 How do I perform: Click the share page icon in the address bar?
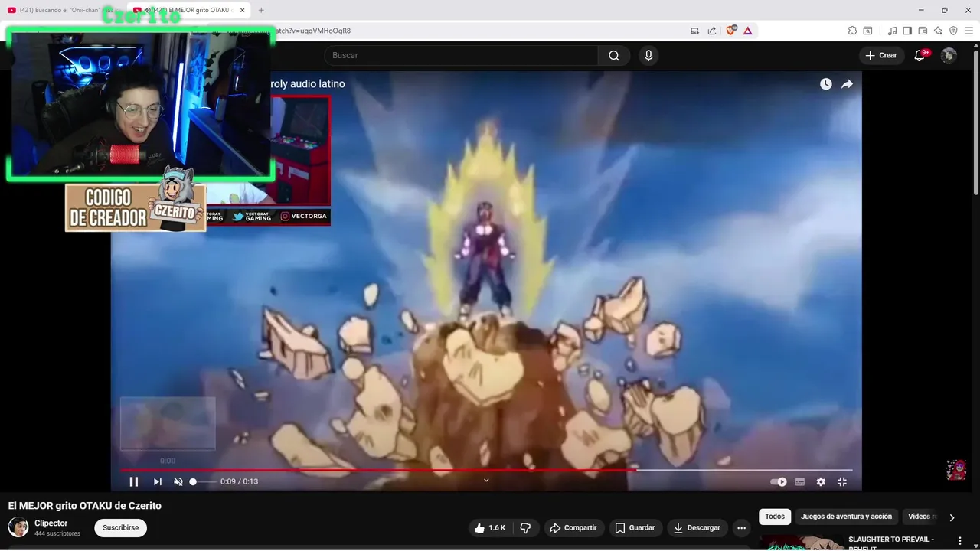[712, 31]
